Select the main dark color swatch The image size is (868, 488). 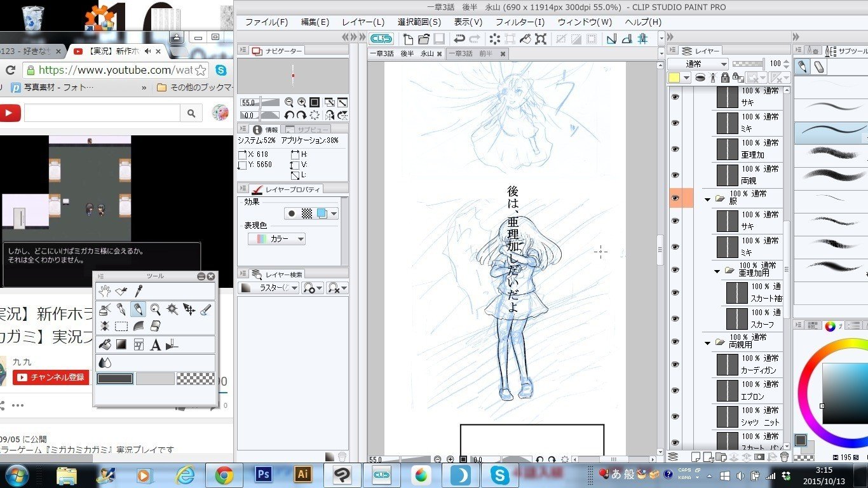click(115, 379)
